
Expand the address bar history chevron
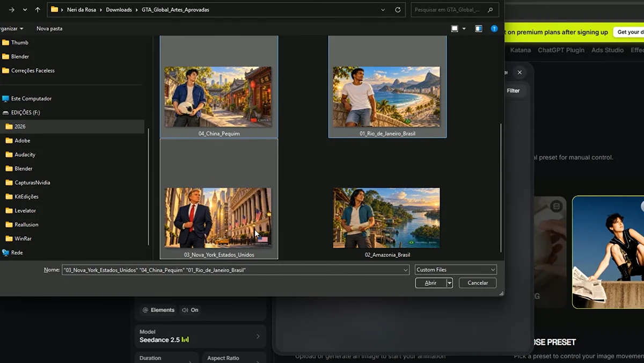click(x=383, y=10)
